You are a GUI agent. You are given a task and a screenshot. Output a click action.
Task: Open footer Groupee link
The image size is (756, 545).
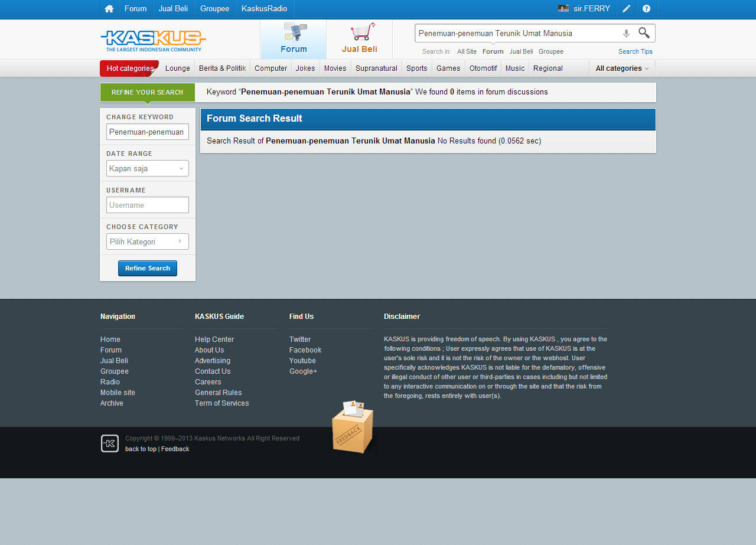[115, 371]
